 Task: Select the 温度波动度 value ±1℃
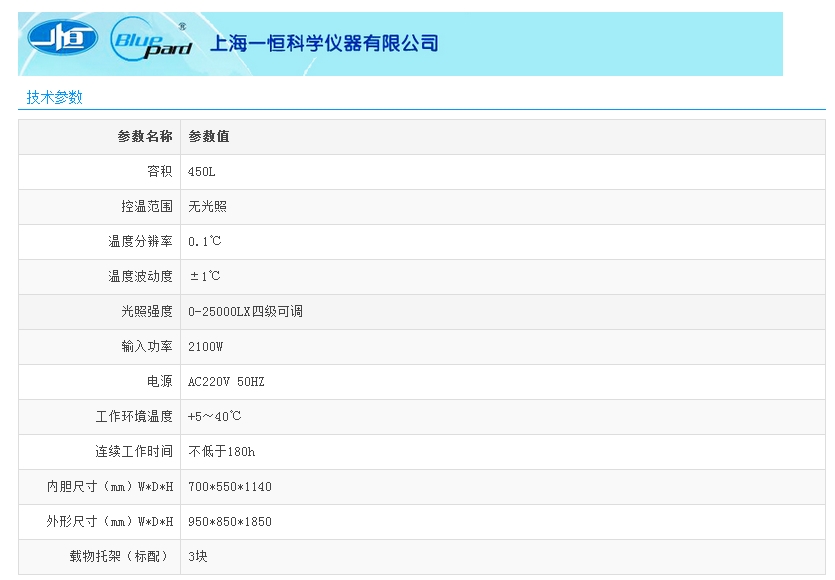[x=205, y=277]
